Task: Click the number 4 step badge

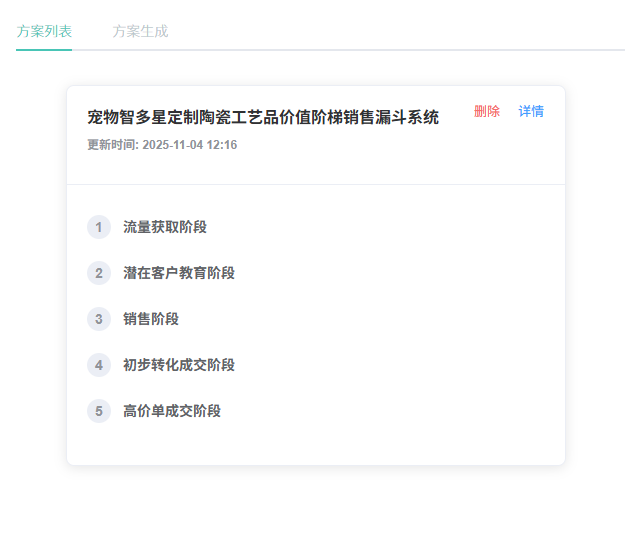Action: pyautogui.click(x=98, y=365)
